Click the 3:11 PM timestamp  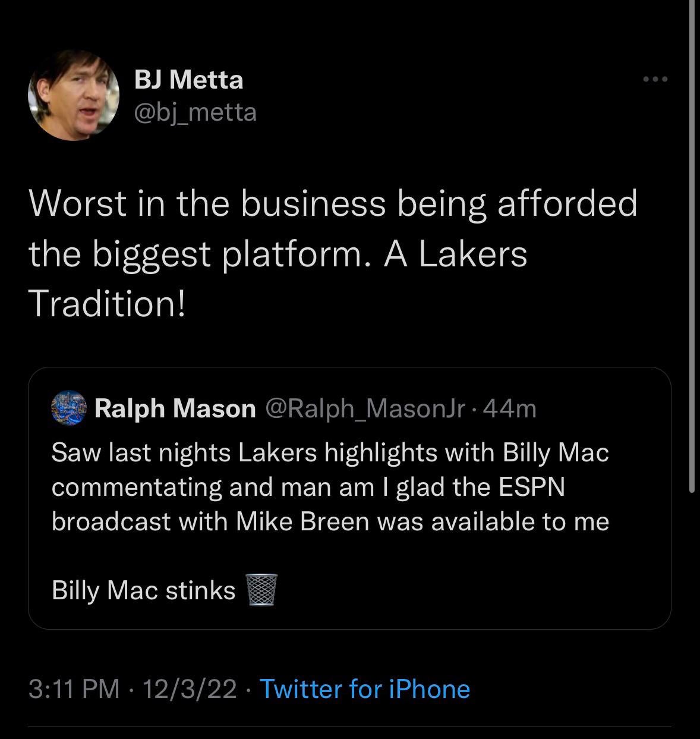[x=74, y=689]
